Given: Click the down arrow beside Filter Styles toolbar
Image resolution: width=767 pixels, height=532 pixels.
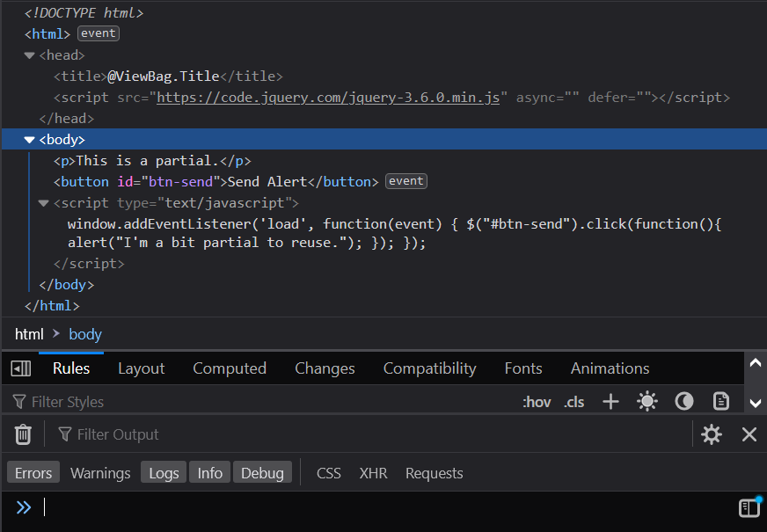Looking at the screenshot, I should [756, 403].
